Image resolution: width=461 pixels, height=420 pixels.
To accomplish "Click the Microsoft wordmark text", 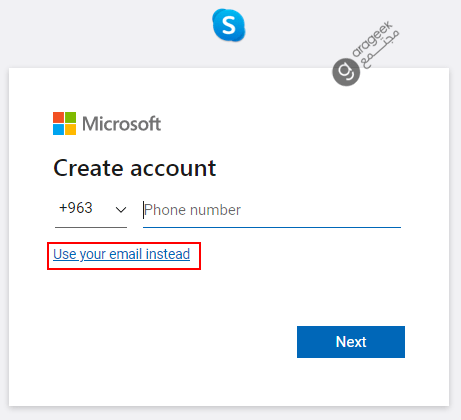I will (x=122, y=124).
